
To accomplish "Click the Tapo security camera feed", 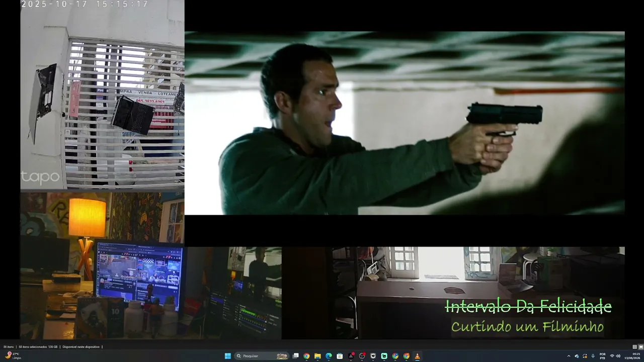I will pyautogui.click(x=102, y=95).
